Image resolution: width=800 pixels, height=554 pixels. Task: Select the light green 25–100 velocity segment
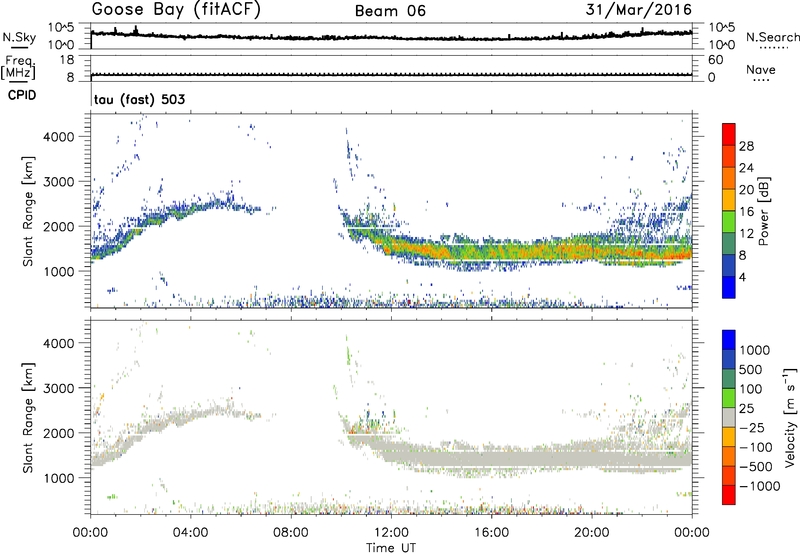click(x=729, y=398)
